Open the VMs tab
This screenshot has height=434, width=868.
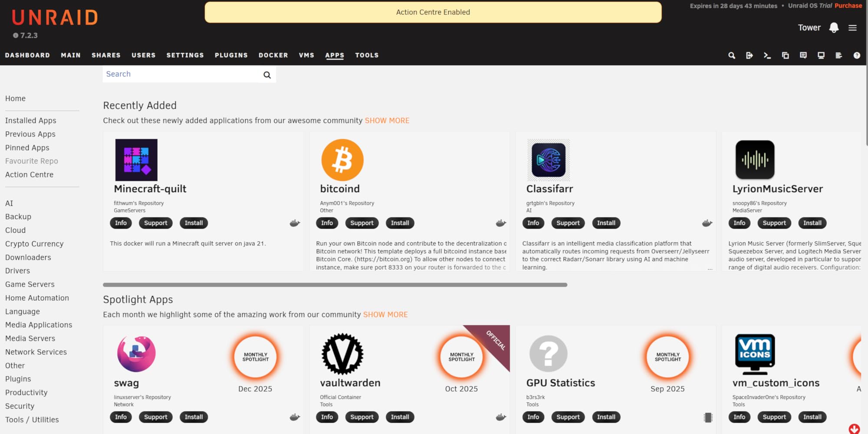[306, 55]
